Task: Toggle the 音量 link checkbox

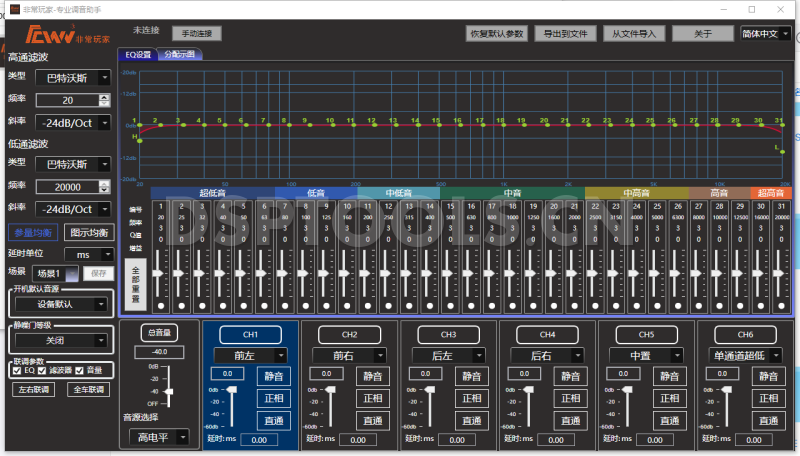Action: coord(80,370)
